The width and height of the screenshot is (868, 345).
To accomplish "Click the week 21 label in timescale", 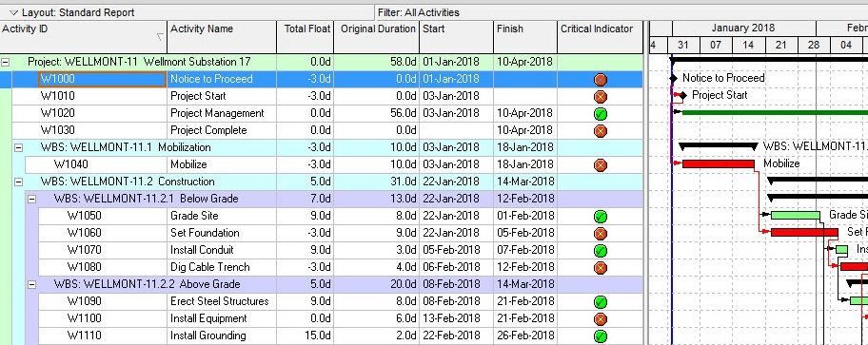I will (x=781, y=45).
